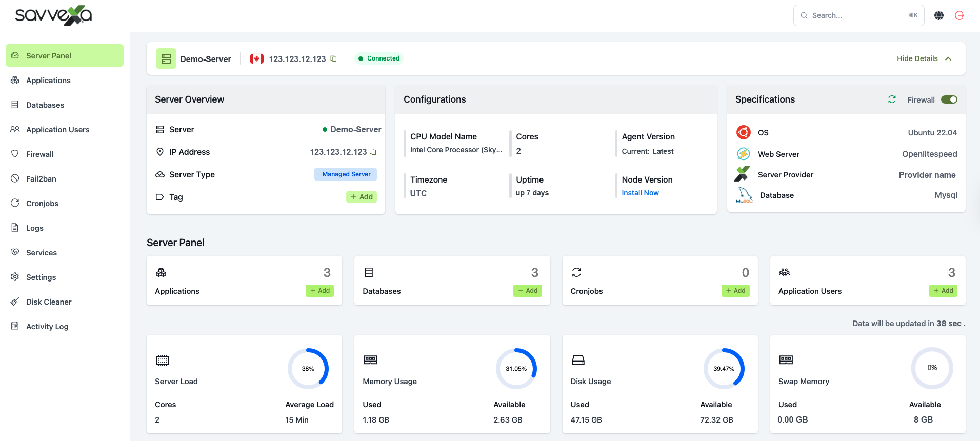This screenshot has height=441, width=980.
Task: Click the green Demo-Server icon
Action: (x=166, y=58)
